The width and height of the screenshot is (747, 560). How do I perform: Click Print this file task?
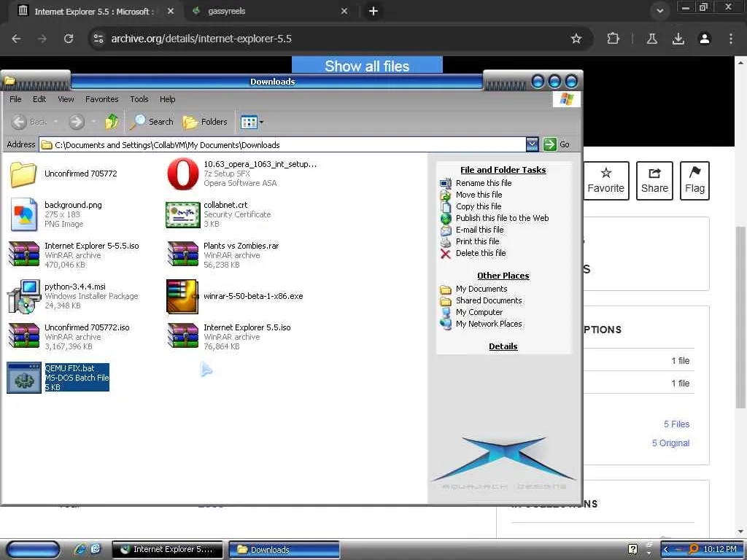(x=477, y=241)
